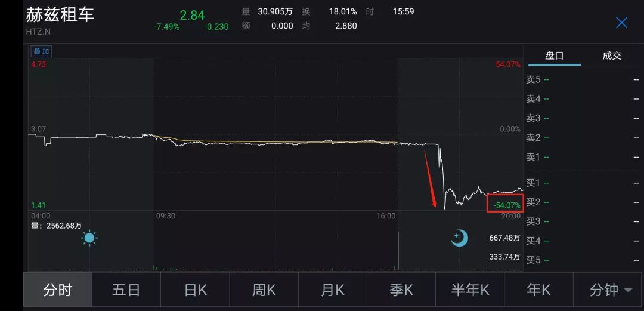Switch to the 成交 tab
This screenshot has height=311, width=644.
click(x=612, y=56)
